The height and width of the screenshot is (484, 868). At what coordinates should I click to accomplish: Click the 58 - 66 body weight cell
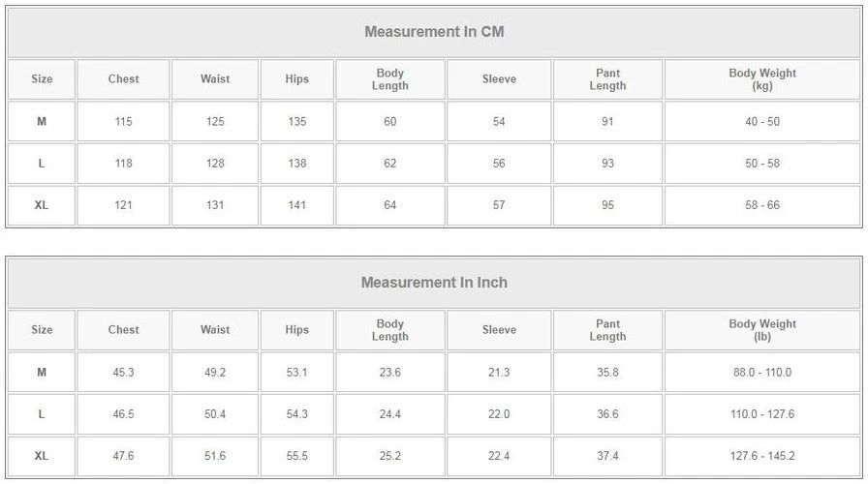coord(762,205)
